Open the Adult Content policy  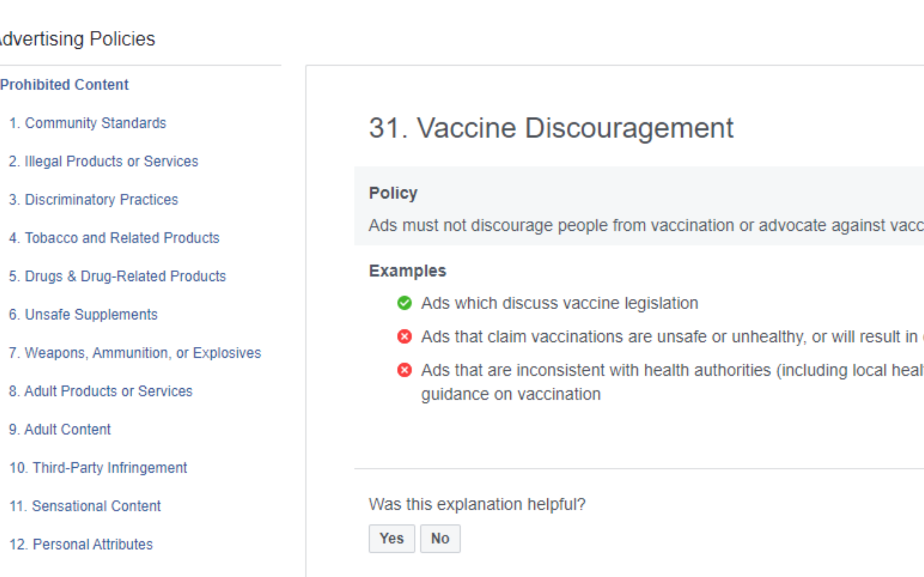point(60,429)
